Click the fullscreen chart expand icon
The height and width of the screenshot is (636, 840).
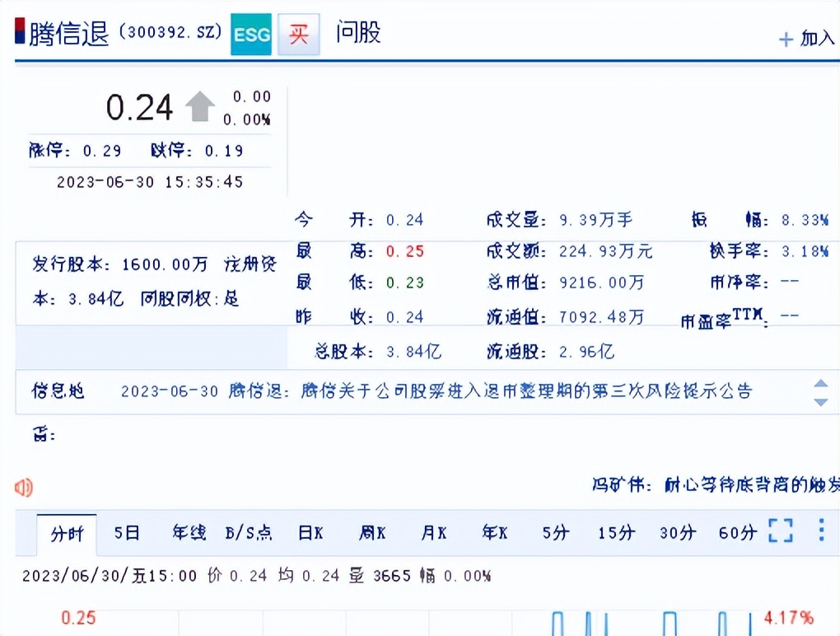(780, 533)
